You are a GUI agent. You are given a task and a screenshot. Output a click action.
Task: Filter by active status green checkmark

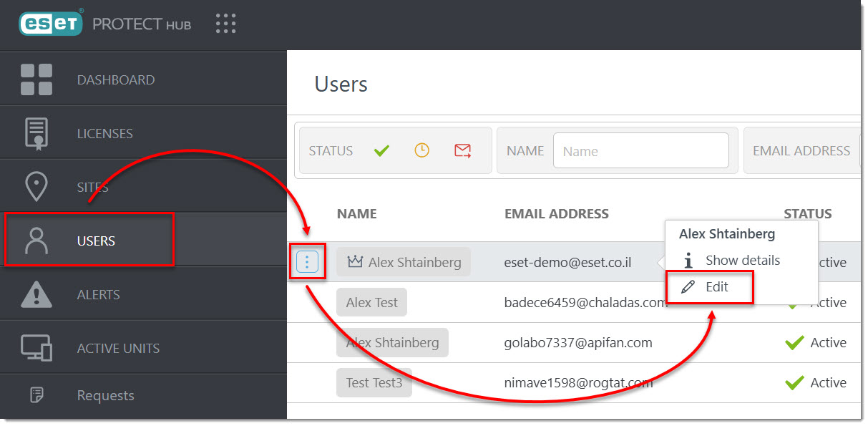[x=381, y=150]
